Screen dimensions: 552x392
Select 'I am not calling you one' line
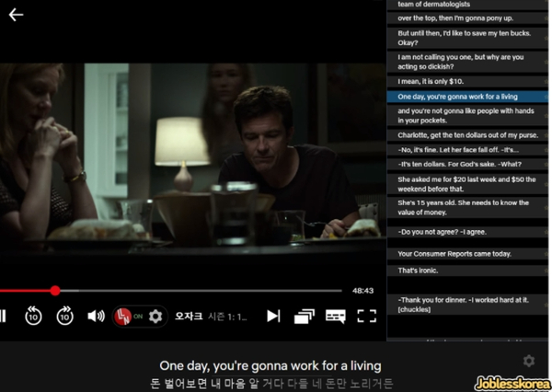[467, 62]
